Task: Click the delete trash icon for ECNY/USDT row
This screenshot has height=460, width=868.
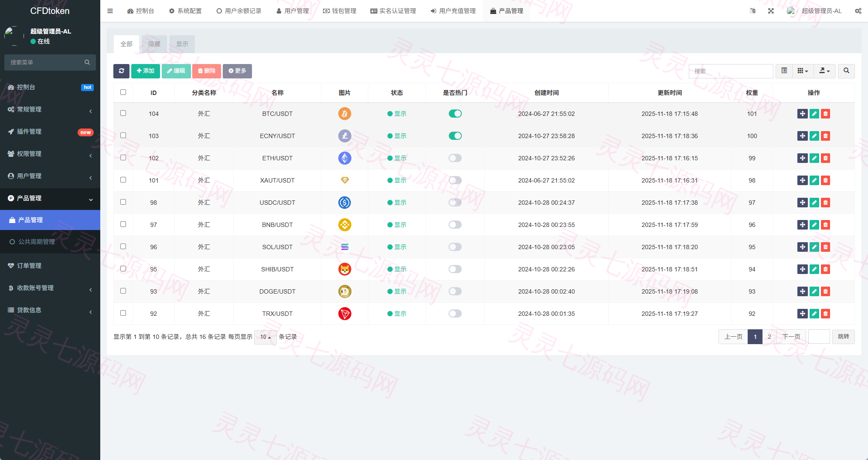Action: tap(825, 136)
